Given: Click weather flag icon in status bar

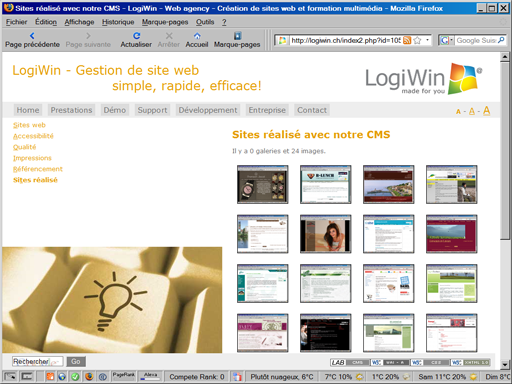Looking at the screenshot, I should pos(237,377).
